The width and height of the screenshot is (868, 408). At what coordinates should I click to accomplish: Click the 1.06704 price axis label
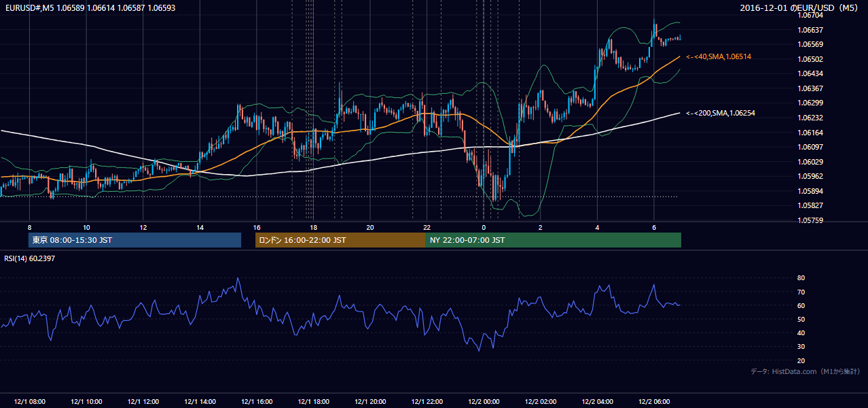pos(811,15)
